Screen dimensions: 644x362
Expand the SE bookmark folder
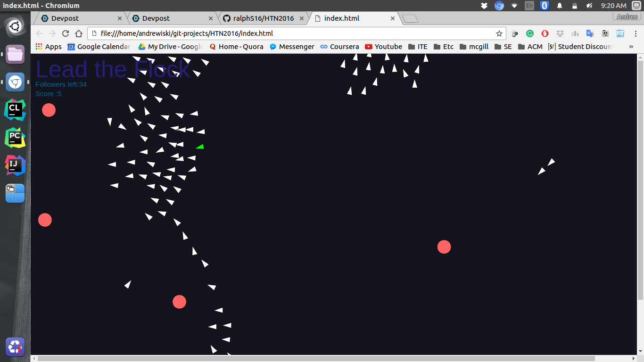[503, 47]
